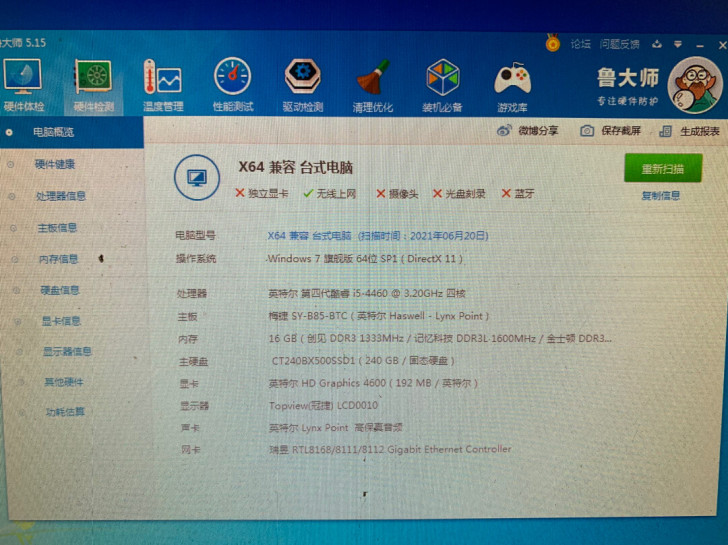Click the Lynx Point 高保真音频 sound card text
The image size is (728, 545).
tap(335, 428)
